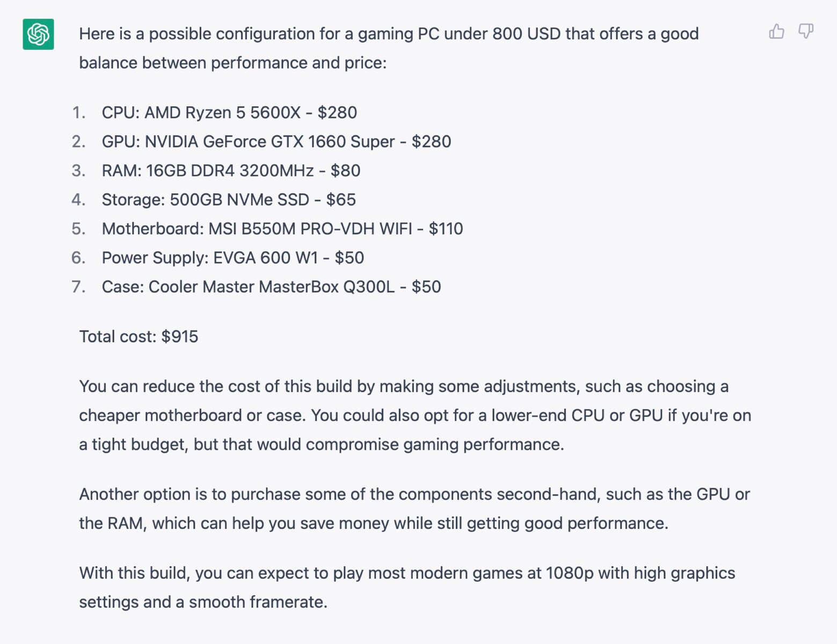Click the paragraph about 1080p gaming performance

[x=406, y=588]
